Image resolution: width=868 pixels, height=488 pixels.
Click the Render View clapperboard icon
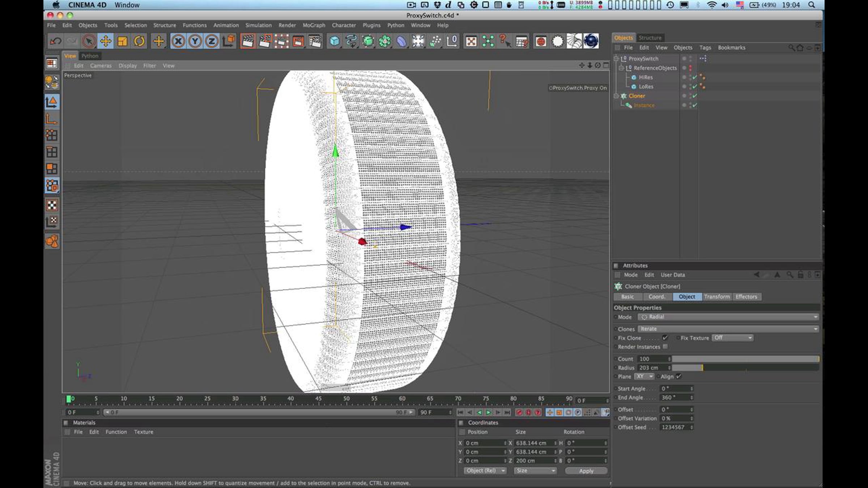248,41
